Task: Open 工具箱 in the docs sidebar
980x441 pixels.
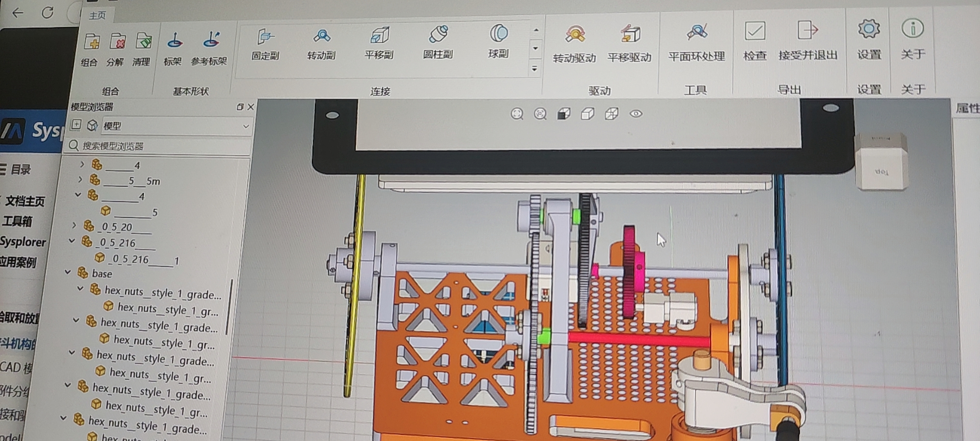Action: click(x=17, y=221)
